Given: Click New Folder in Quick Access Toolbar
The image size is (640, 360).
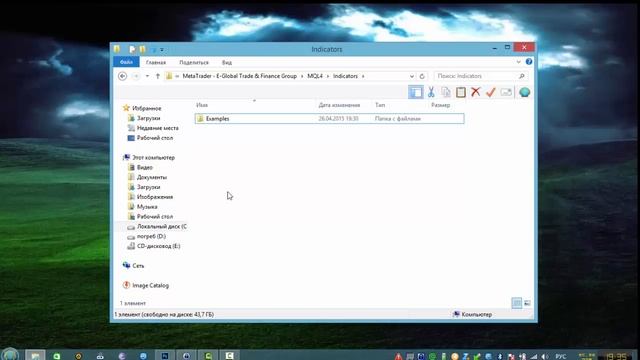Looking at the screenshot, I should point(142,49).
